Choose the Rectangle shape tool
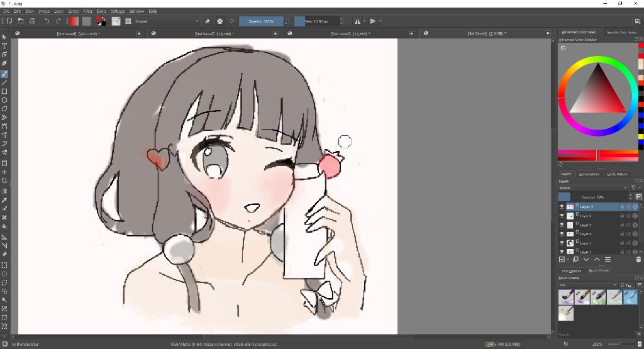Screen dimensions: 644x349 tap(4, 91)
